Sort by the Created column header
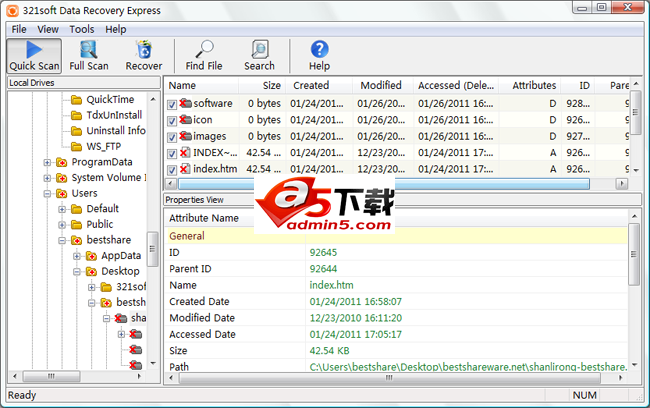 [319, 85]
